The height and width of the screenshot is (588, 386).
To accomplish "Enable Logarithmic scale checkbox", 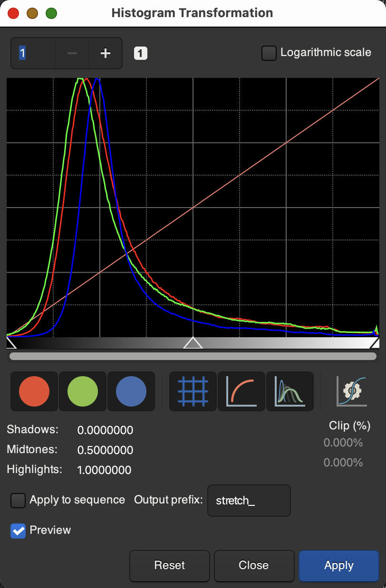I will (x=269, y=53).
